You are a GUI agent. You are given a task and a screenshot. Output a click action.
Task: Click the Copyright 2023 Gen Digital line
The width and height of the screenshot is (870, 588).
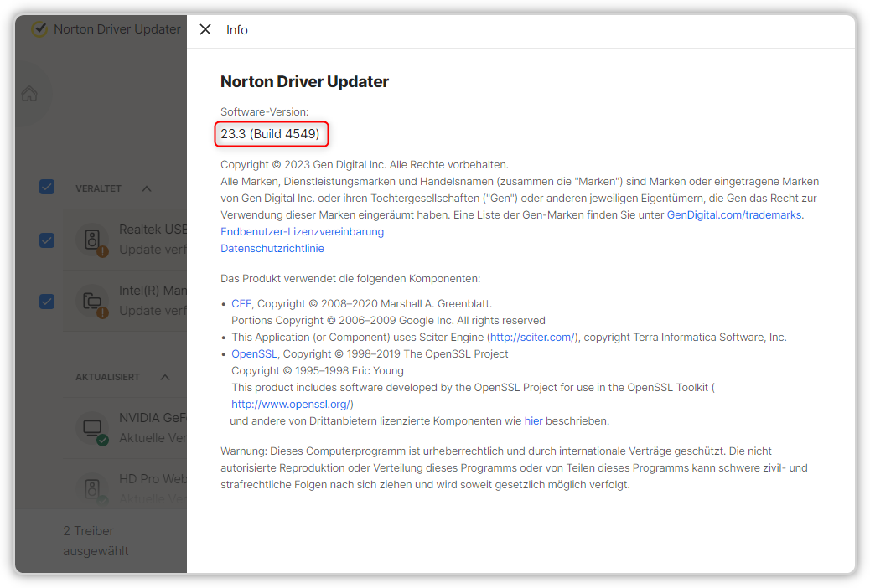pyautogui.click(x=365, y=164)
